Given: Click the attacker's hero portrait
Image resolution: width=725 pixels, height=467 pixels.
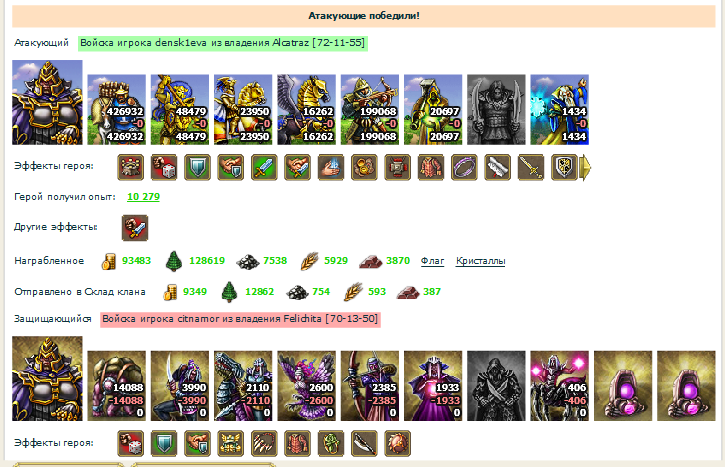Looking at the screenshot, I should (x=47, y=102).
